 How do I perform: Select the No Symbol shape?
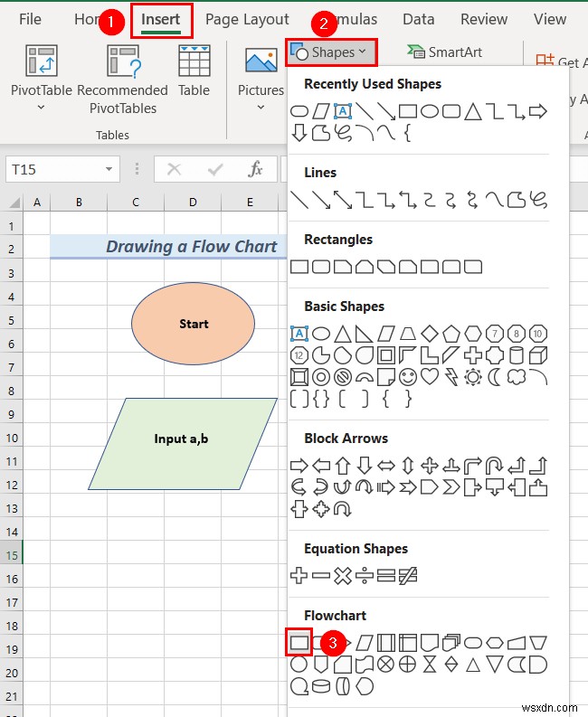(x=343, y=377)
